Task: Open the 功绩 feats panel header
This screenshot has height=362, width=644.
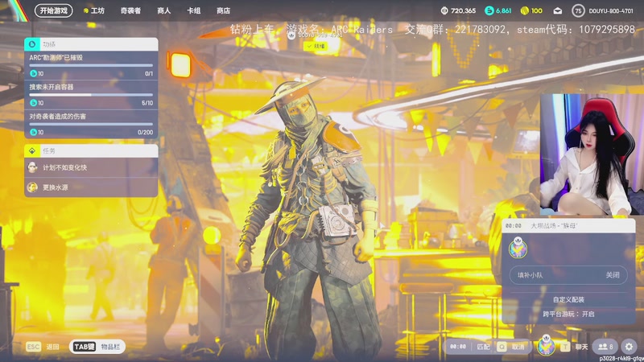Action: 91,44
